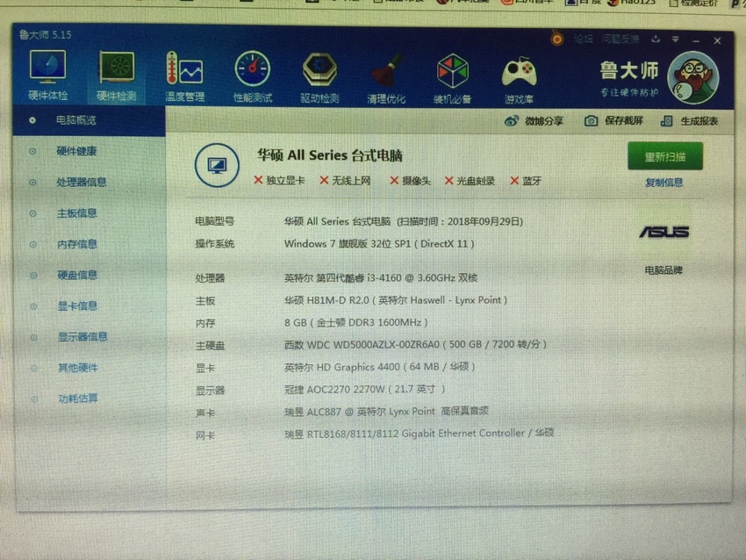746x560 pixels.
Task: Click the i3-4160 processor value text
Action: tap(381, 278)
